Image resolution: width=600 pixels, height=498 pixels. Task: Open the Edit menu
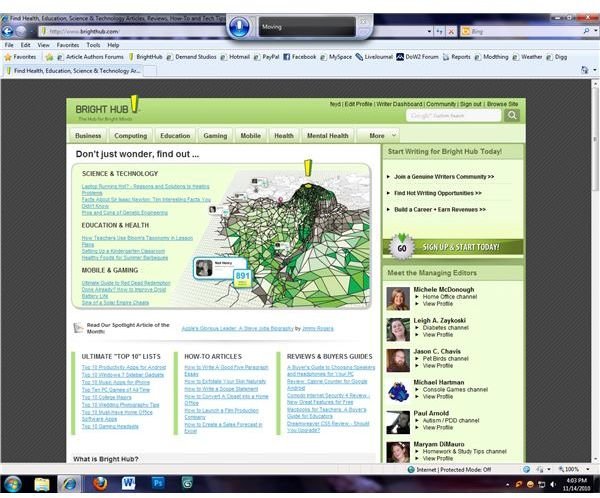(26, 45)
